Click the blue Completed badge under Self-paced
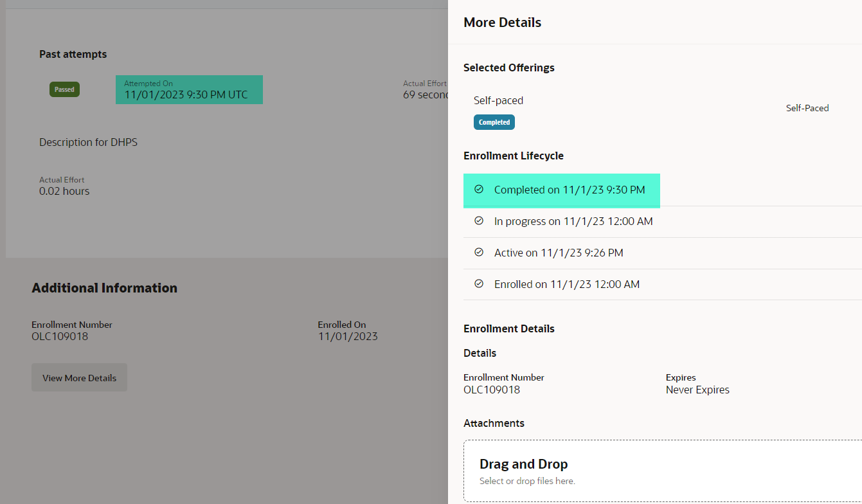Image resolution: width=862 pixels, height=504 pixels. [x=494, y=122]
